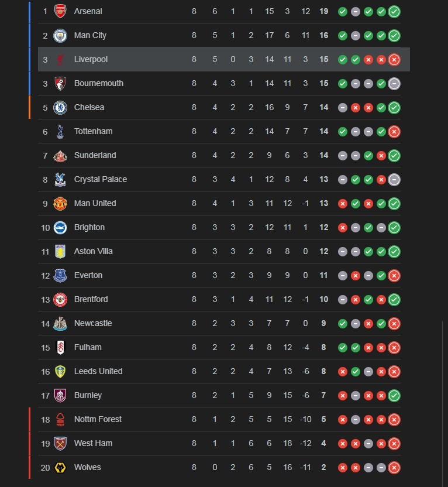The height and width of the screenshot is (487, 448).
Task: Select the Chelsea club badge
Action: (x=60, y=107)
